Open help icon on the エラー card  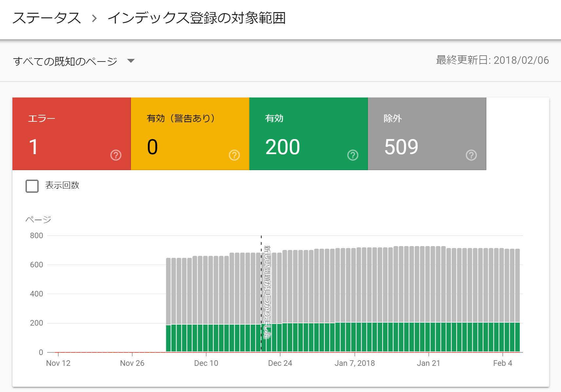pos(116,155)
